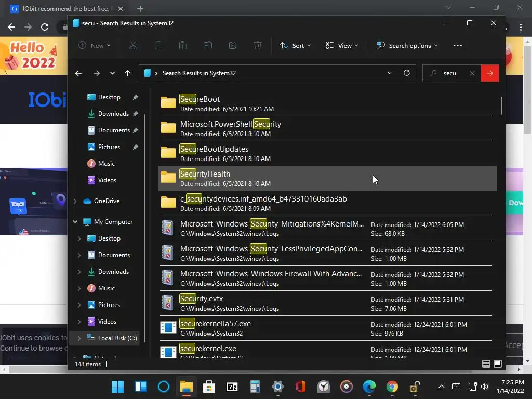Viewport: 532px width, 399px height.
Task: Open Microsoft Edge from taskbar
Action: tap(369, 387)
